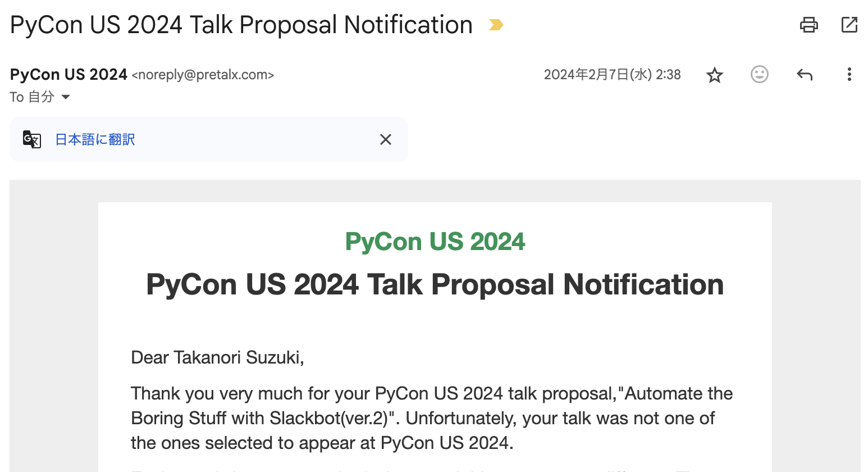Screen dimensions: 868x472
Task: Dismiss the translation banner
Action: point(385,139)
